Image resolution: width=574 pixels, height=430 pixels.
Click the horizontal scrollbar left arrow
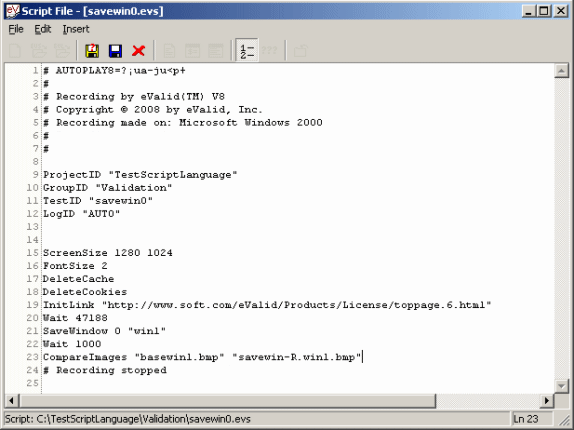tap(12, 401)
